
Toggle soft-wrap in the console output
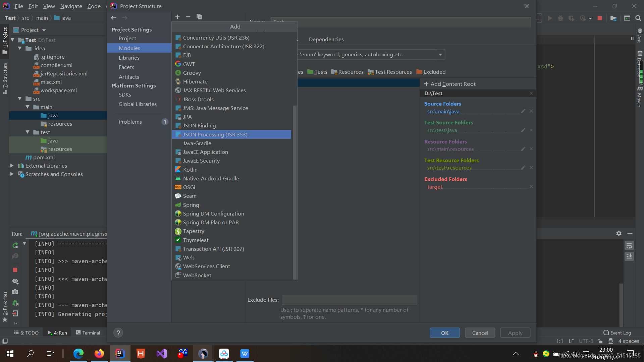630,245
